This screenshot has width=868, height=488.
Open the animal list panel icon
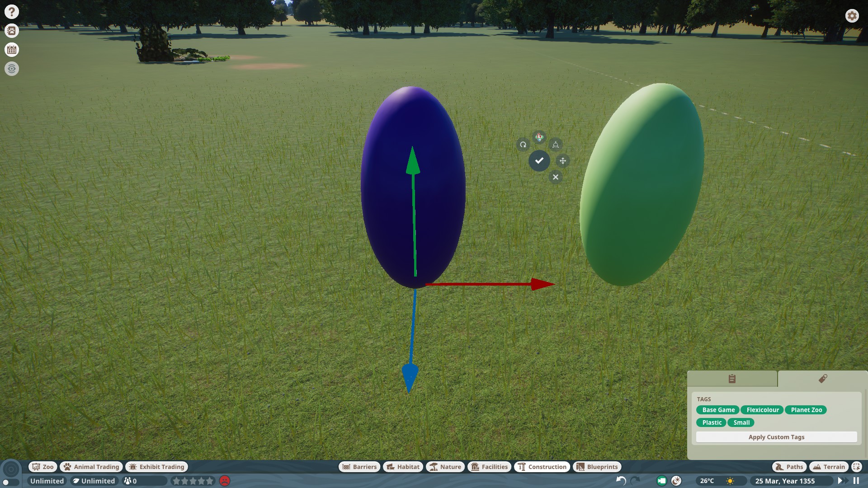point(12,31)
